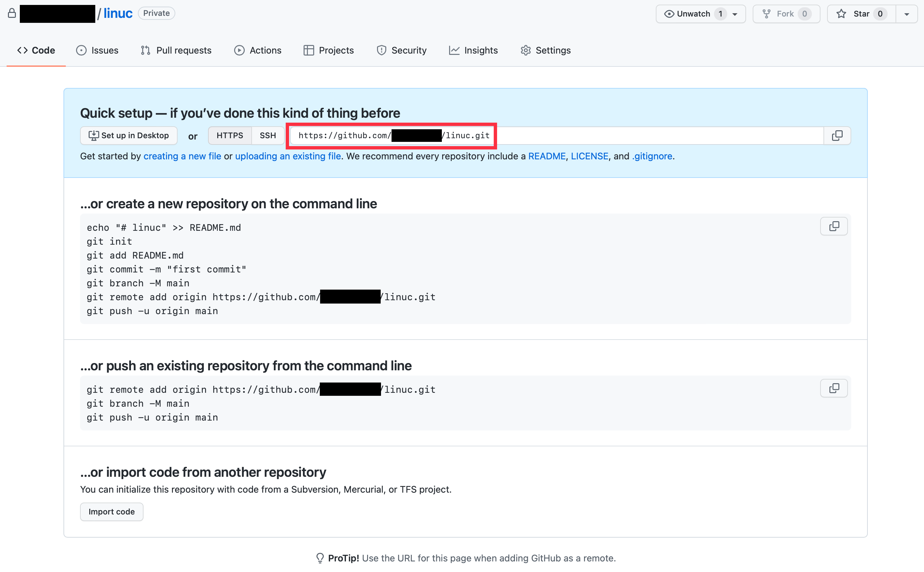
Task: Copy the new repository command block
Action: coord(834,226)
